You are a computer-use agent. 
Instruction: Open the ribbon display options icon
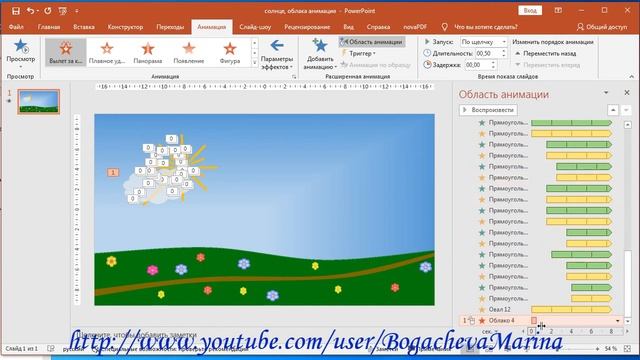[x=558, y=11]
